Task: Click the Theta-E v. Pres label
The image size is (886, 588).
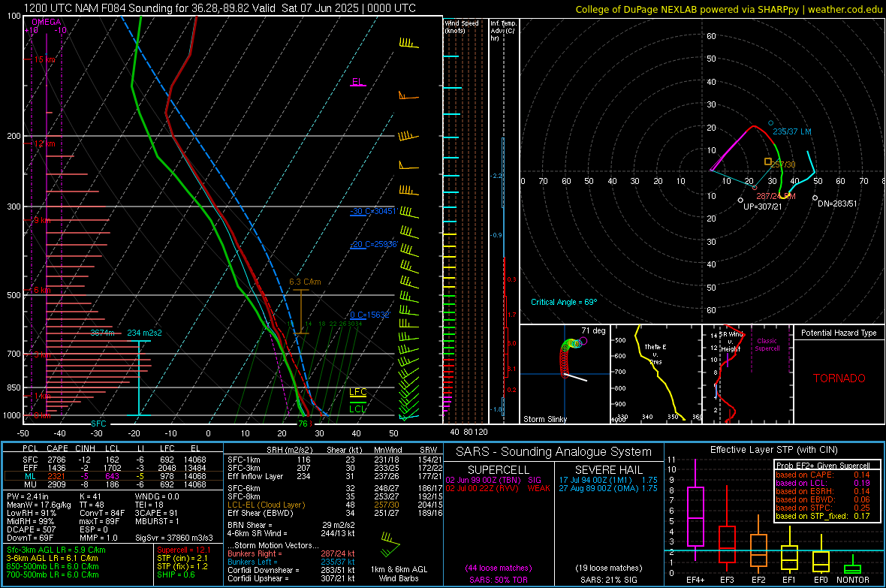Action: pos(655,354)
